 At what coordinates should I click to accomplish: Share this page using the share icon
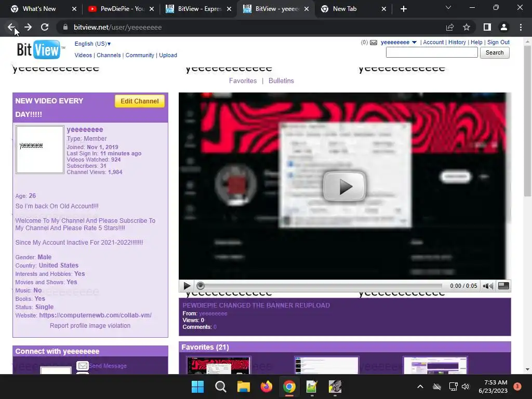point(450,27)
